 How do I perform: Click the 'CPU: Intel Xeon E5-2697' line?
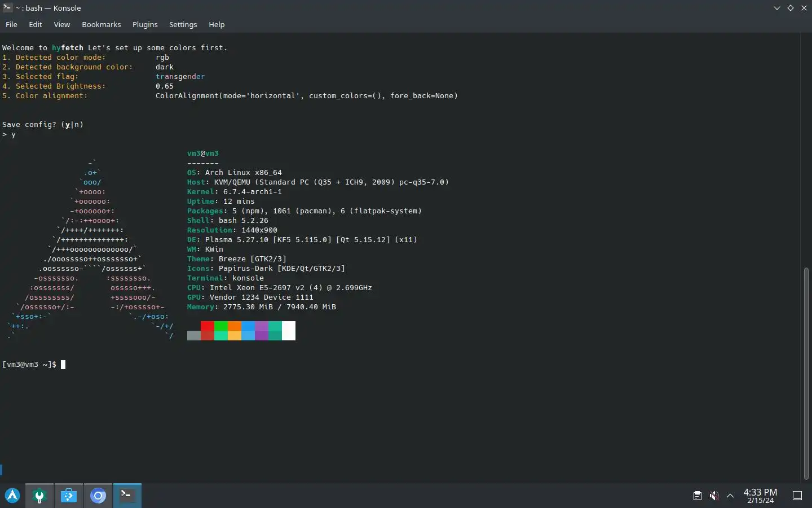pyautogui.click(x=280, y=288)
